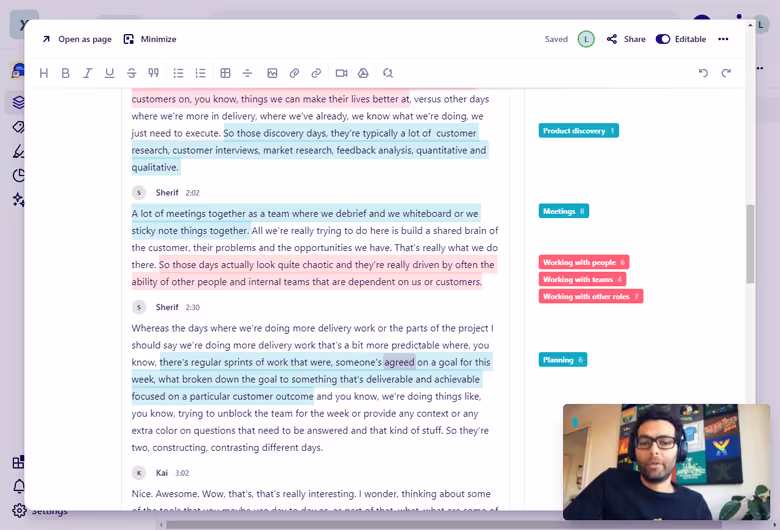This screenshot has width=780, height=530.
Task: Click the pink highlight 'So those days actually look'
Action: tap(217, 264)
